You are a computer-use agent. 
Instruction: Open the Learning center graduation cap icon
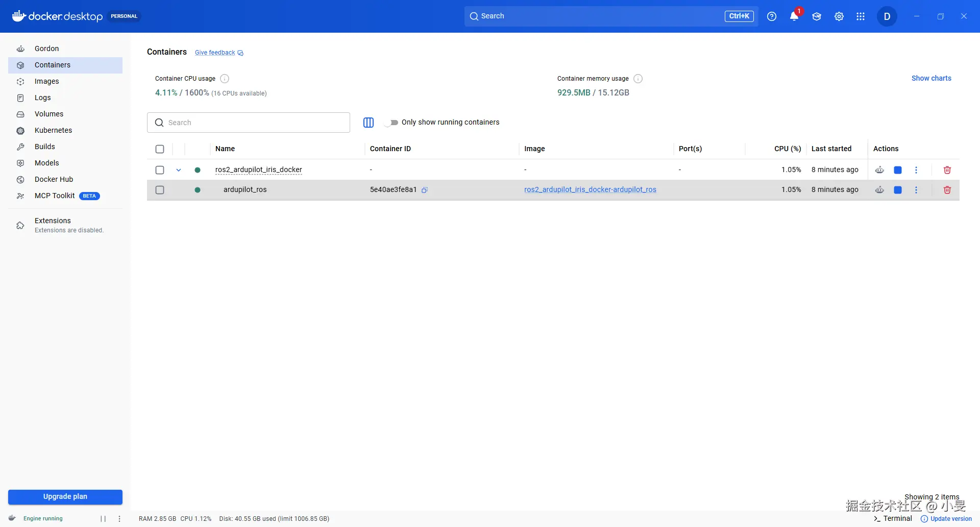pos(817,16)
